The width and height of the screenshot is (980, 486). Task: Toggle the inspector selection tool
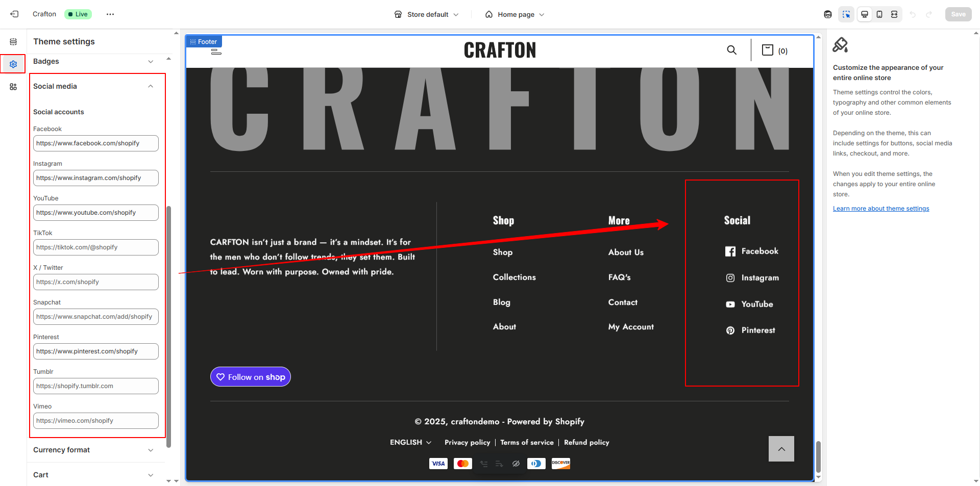[846, 14]
